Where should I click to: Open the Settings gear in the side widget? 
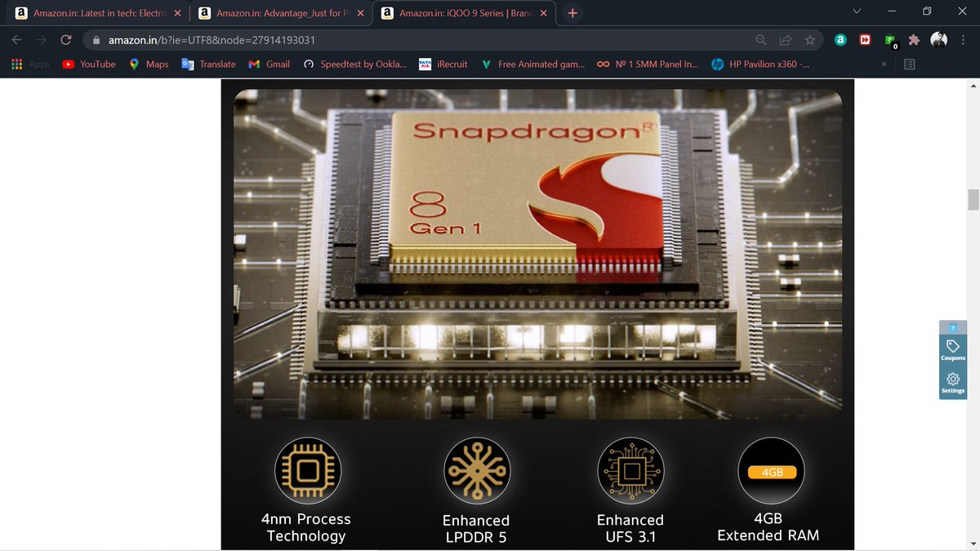click(x=952, y=384)
